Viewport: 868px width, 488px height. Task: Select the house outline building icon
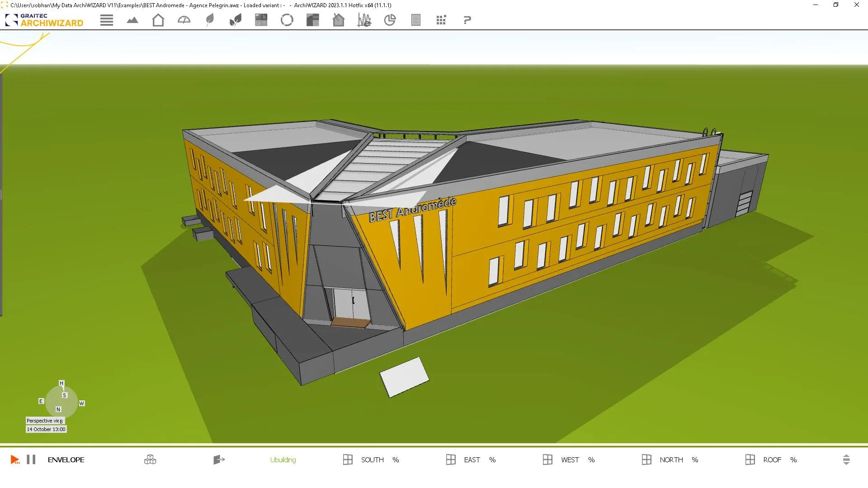[158, 20]
